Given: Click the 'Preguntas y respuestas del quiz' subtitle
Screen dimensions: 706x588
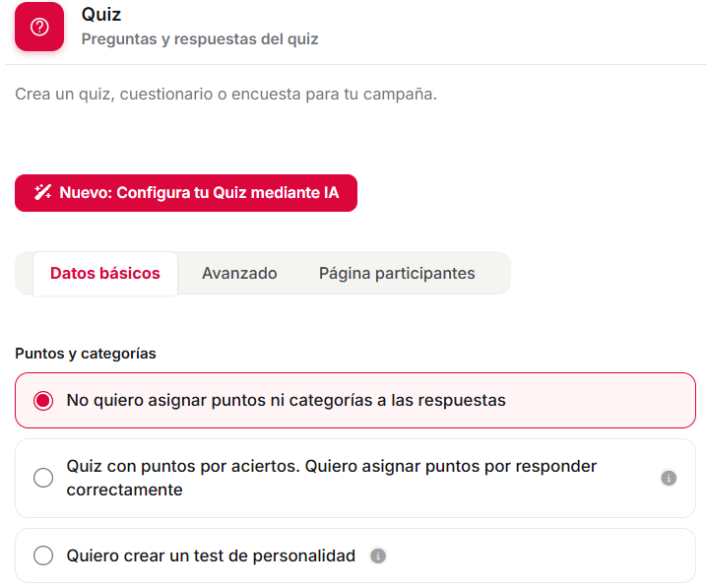Looking at the screenshot, I should point(200,39).
